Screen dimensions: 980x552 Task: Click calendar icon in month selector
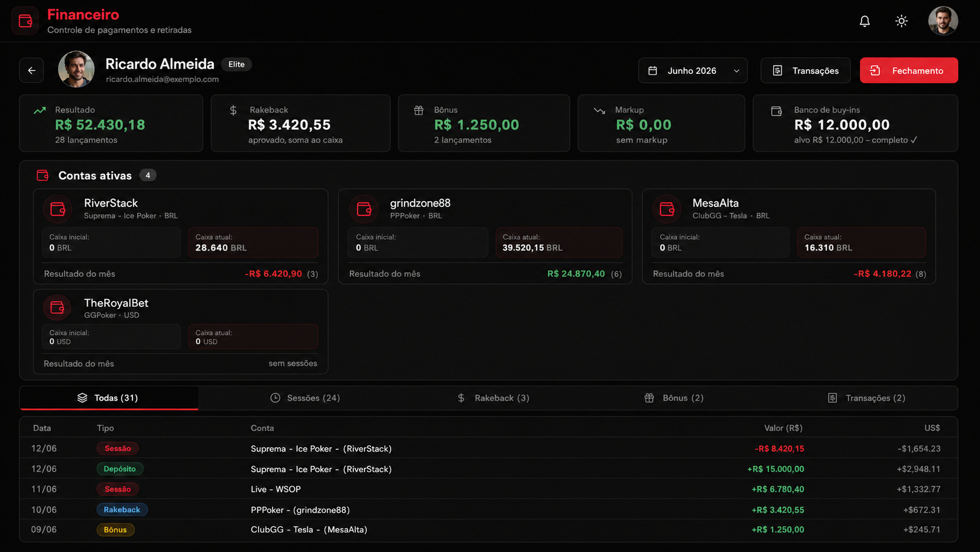coord(652,70)
